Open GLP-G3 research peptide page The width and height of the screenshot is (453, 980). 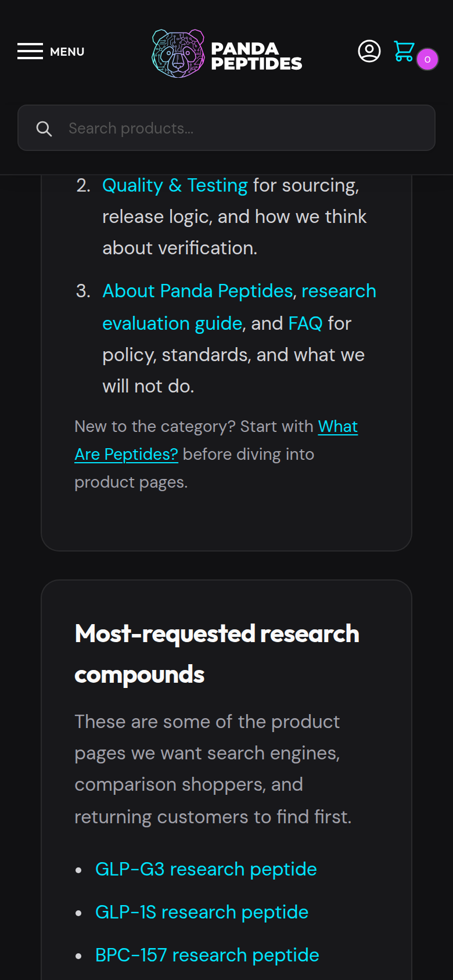(206, 869)
